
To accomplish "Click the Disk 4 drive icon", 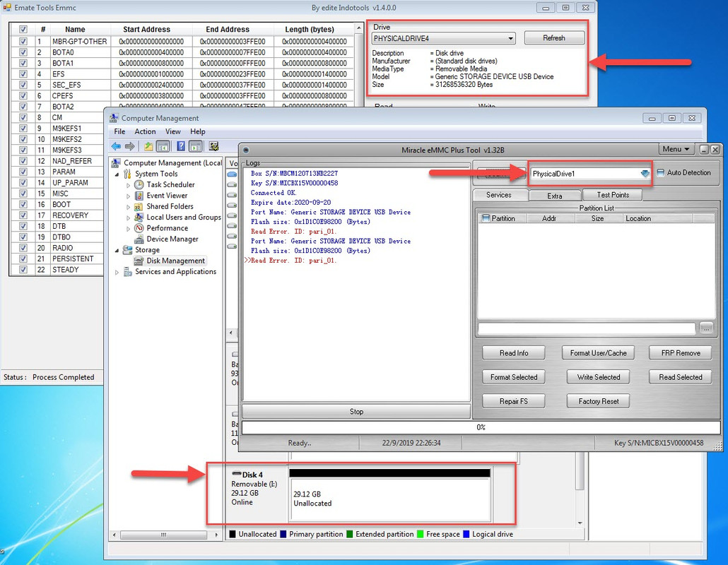I will 236,474.
